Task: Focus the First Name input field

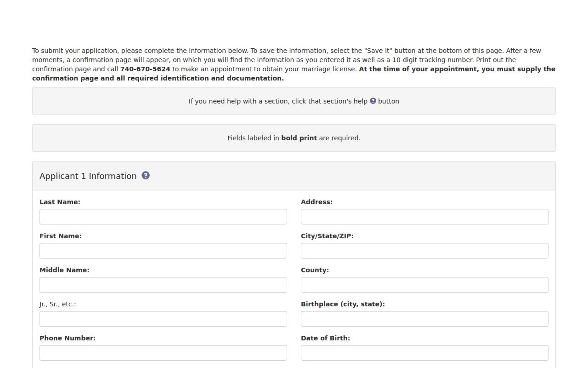Action: pos(163,251)
